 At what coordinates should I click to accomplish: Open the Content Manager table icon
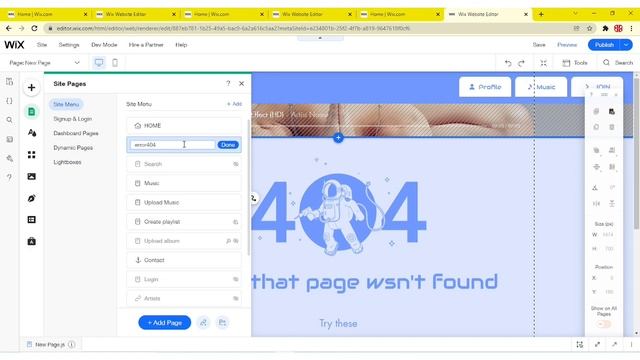click(31, 220)
